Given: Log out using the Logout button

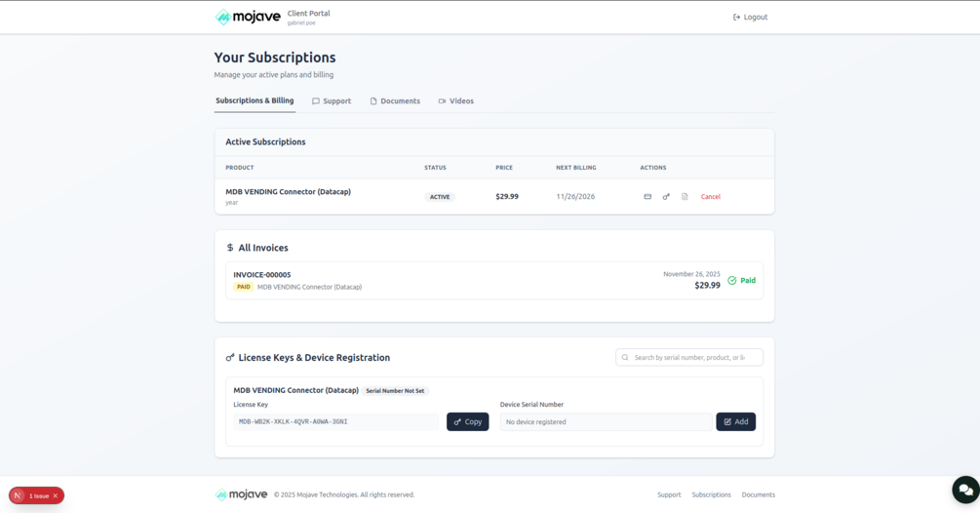Looking at the screenshot, I should (x=750, y=17).
